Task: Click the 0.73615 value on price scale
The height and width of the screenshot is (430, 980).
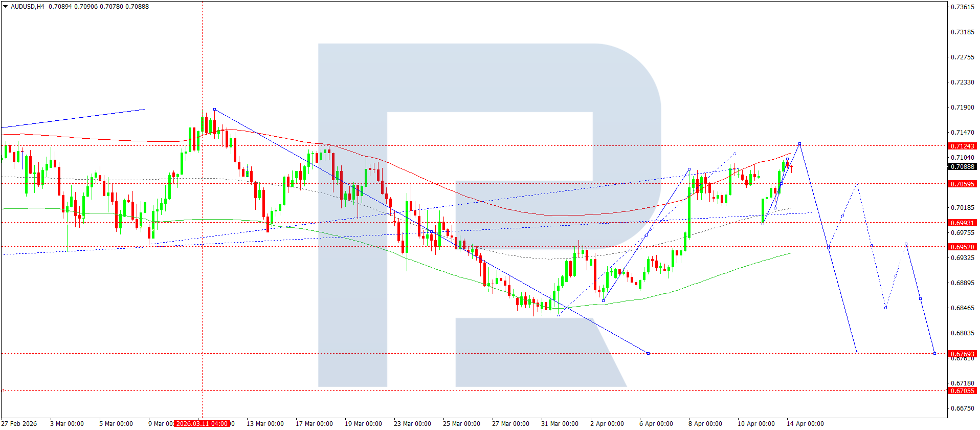Action: point(962,7)
